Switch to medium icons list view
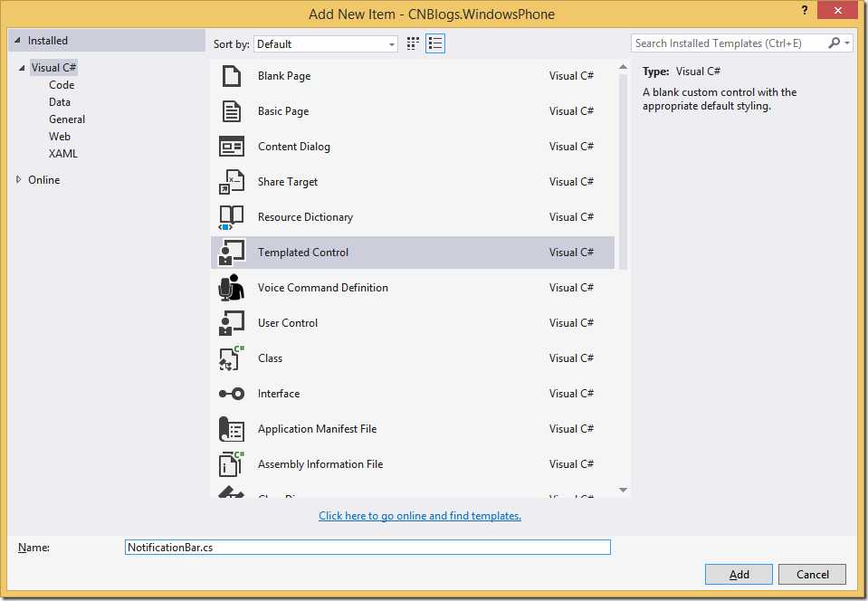Screen dimensions: 868x601 pos(435,43)
